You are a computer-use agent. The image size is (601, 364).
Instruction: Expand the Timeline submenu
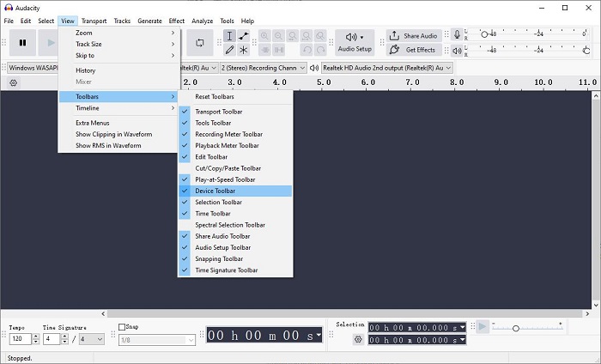[118, 108]
